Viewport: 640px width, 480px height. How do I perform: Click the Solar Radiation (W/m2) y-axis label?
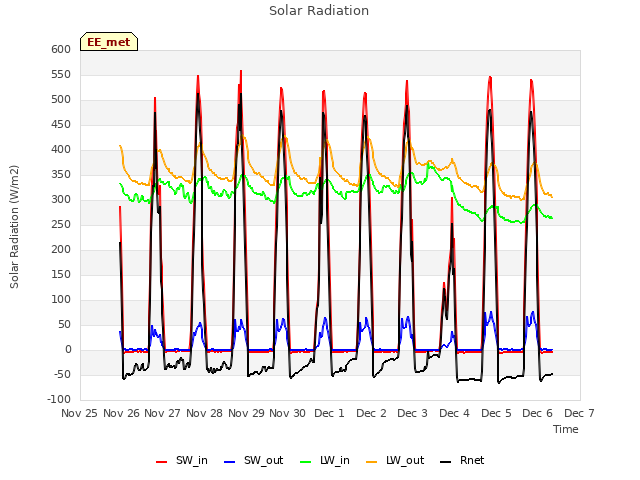pos(14,227)
